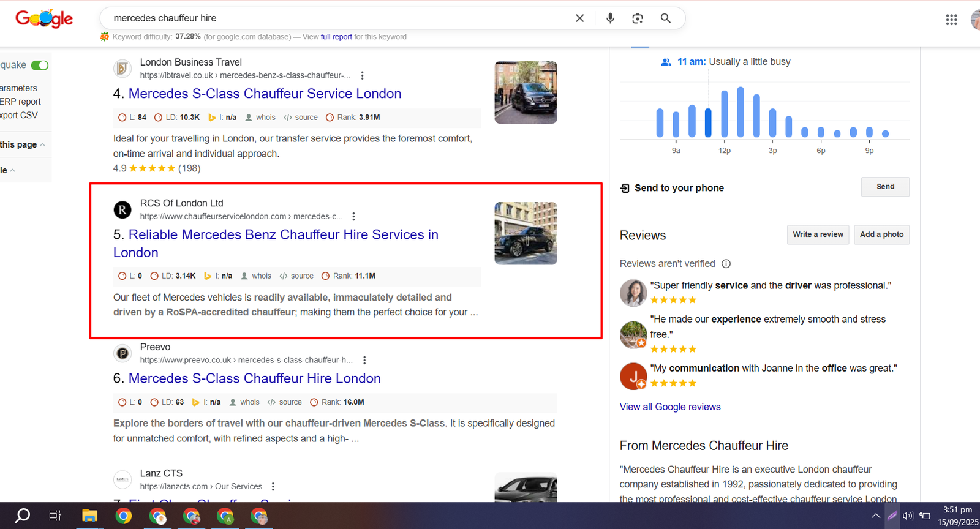Image resolution: width=980 pixels, height=529 pixels.
Task: Click the 12p bar in popular times chart
Action: click(725, 114)
